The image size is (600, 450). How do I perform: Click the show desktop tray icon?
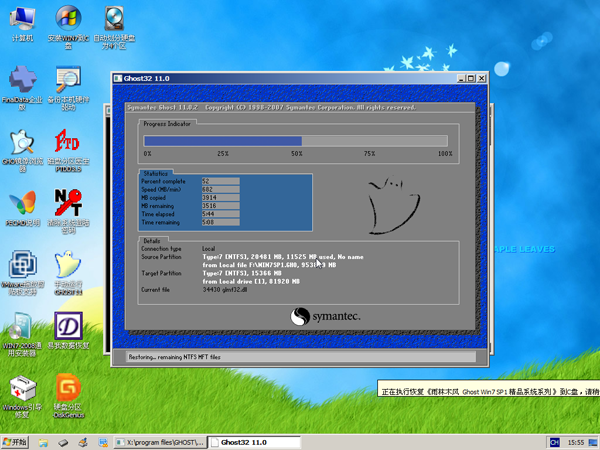593,443
